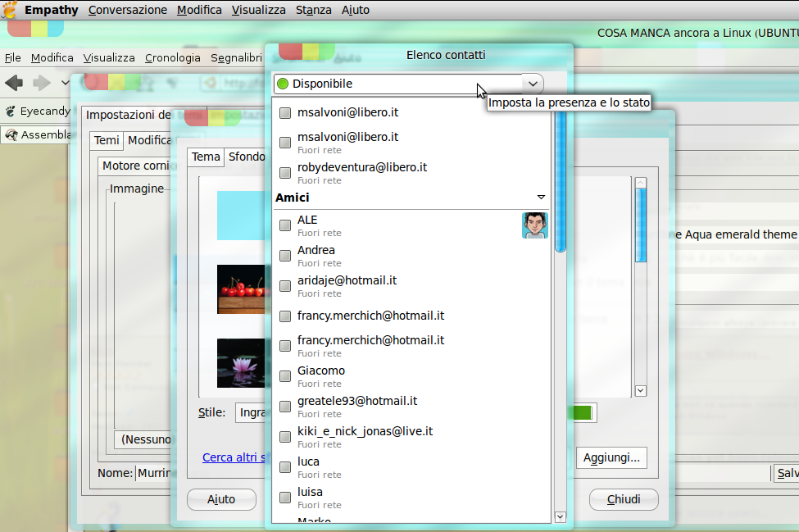Open the (Nessuno) image dropdown
This screenshot has height=532, width=799.
(143, 439)
